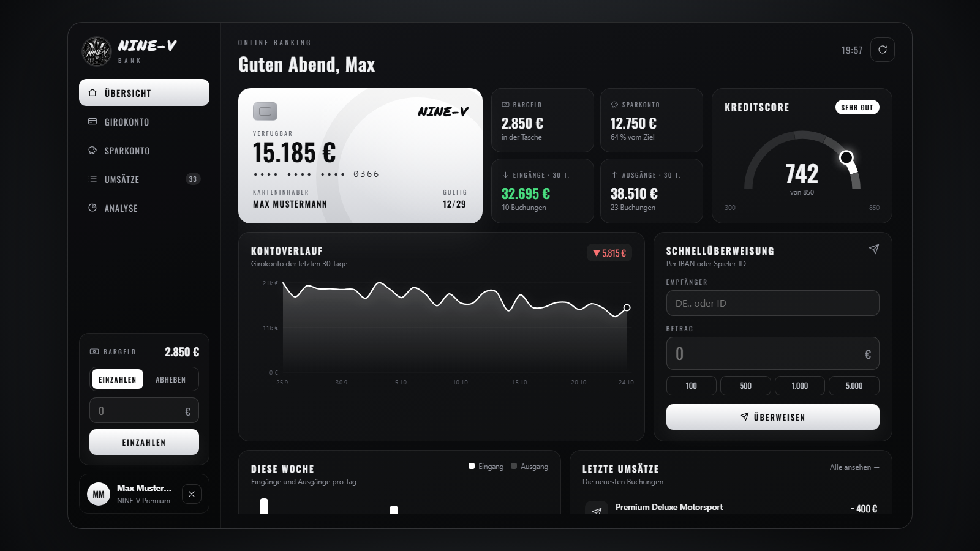Focus the Bargeld deposit amount field
This screenshot has height=551, width=980.
[144, 411]
